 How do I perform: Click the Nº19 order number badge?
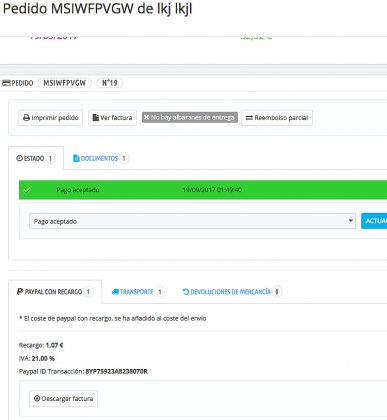point(110,83)
